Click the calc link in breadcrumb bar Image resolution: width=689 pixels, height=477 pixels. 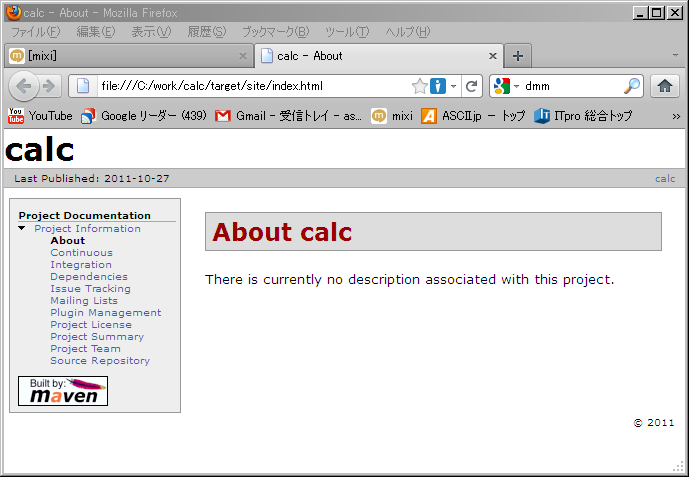point(665,178)
